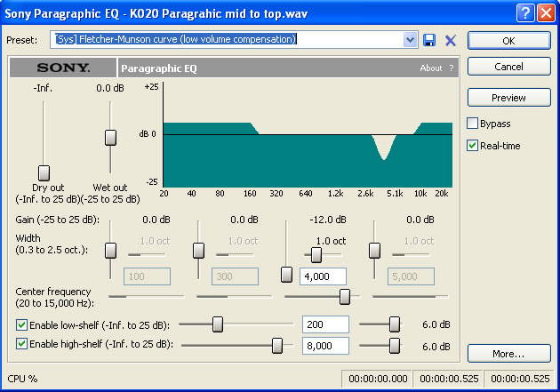
Task: Uncheck the Real-time checkbox
Action: 472,145
